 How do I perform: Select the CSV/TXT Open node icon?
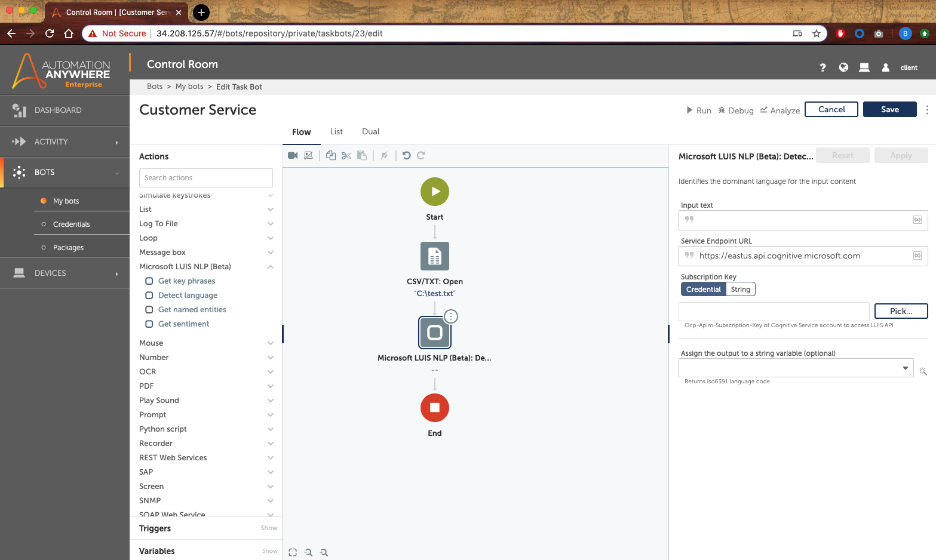(x=434, y=256)
